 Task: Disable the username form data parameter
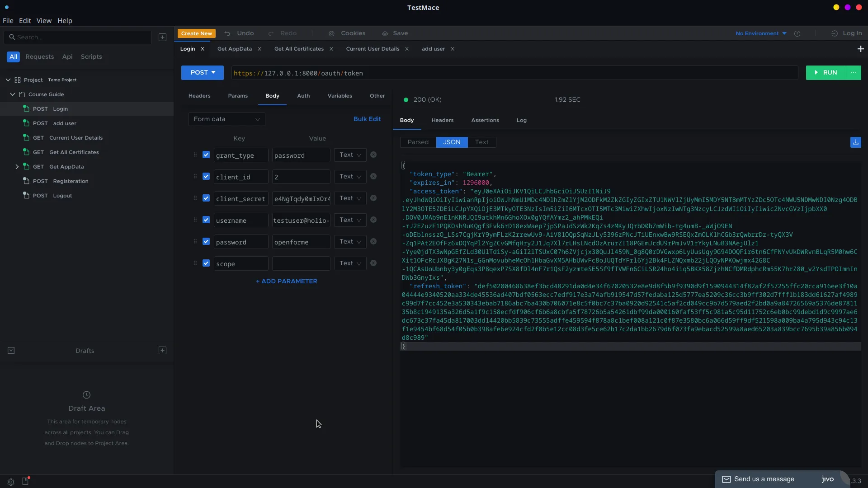(x=206, y=220)
